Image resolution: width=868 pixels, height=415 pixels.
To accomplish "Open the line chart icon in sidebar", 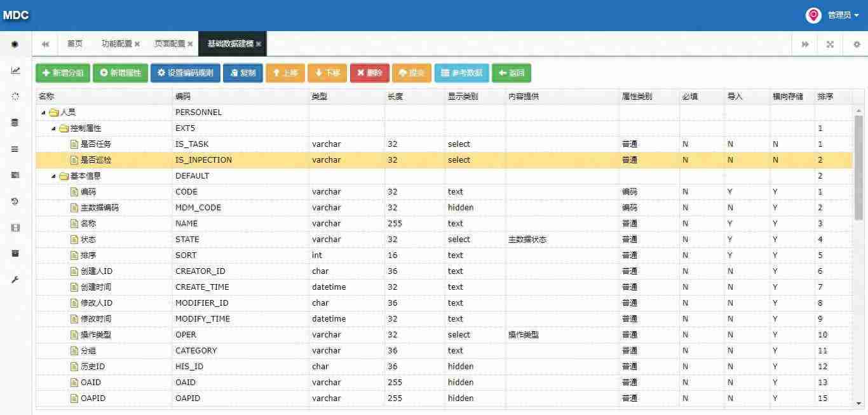I will 15,71.
